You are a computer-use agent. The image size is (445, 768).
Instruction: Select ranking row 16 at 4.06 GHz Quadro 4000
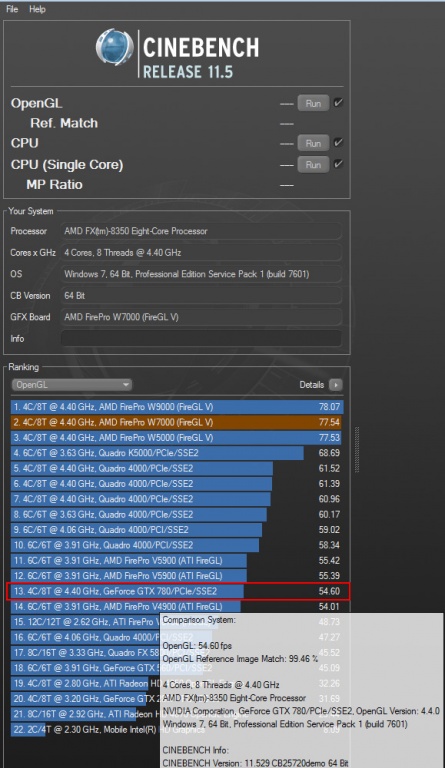point(85,637)
